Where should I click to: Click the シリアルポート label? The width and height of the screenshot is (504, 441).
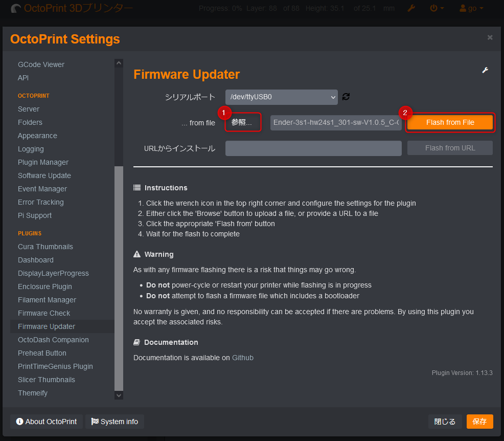tap(190, 97)
